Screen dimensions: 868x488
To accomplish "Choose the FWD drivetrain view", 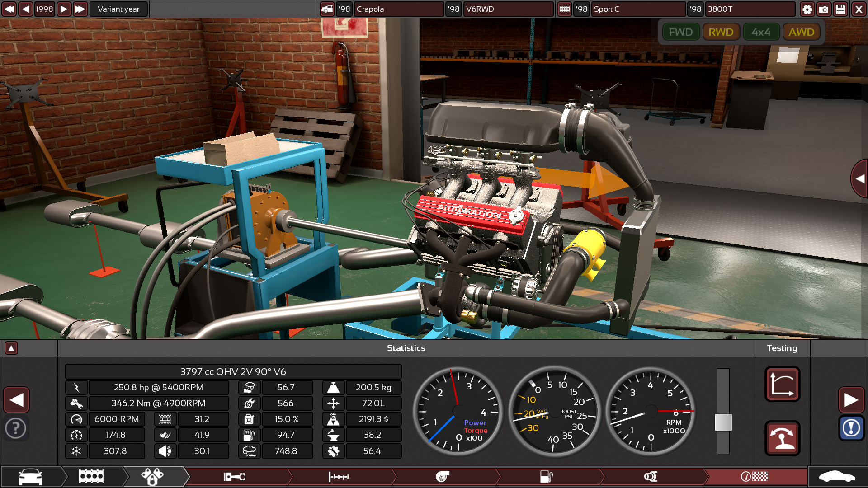I will pos(680,32).
